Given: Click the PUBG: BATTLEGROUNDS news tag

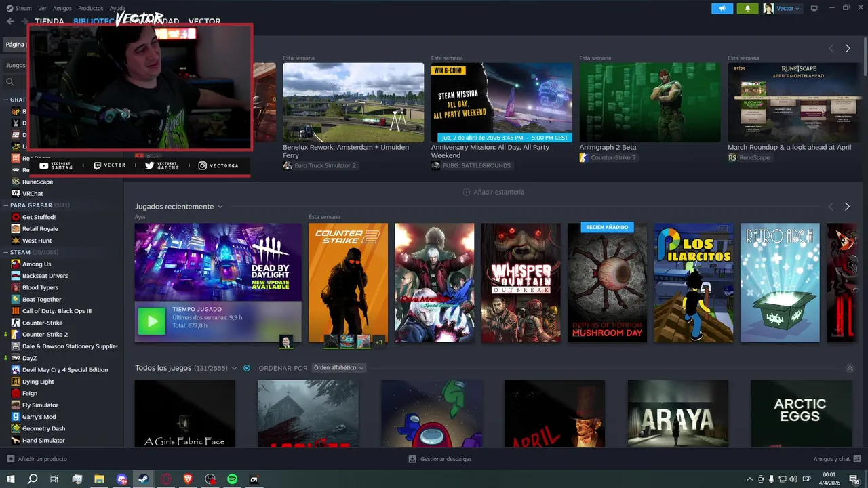Looking at the screenshot, I should pyautogui.click(x=471, y=165).
